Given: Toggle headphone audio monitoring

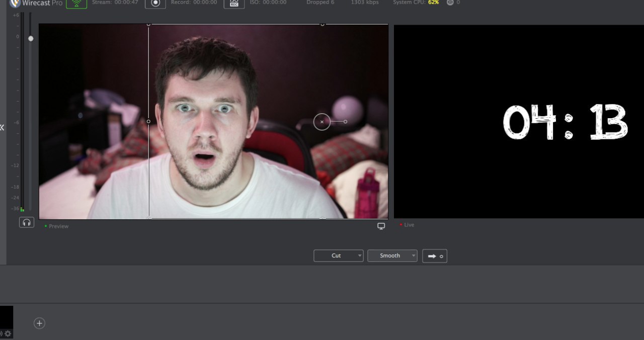Looking at the screenshot, I should tap(27, 222).
